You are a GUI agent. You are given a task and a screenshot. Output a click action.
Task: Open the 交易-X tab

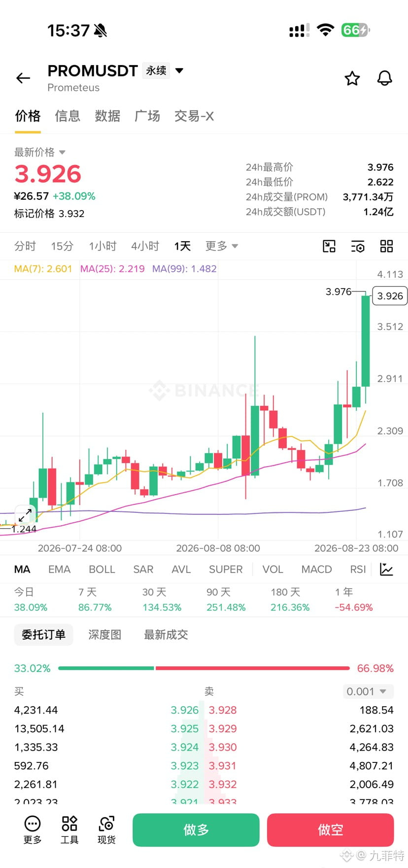[194, 116]
